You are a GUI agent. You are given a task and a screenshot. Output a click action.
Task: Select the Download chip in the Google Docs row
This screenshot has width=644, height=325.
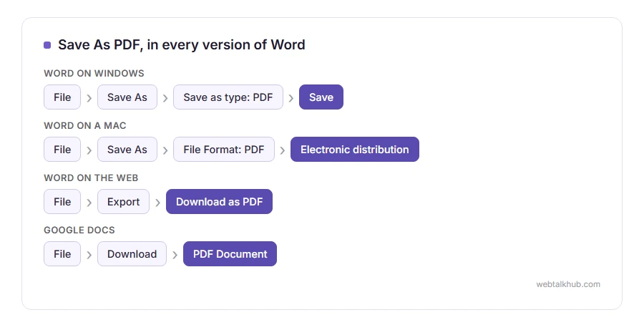point(132,253)
